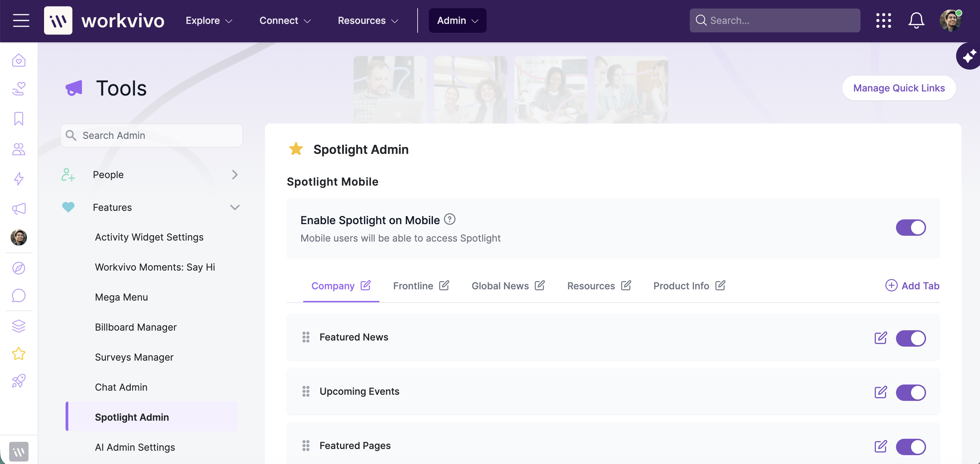Viewport: 980px width, 464px height.
Task: Switch to the Resources spotlight tab
Action: [591, 286]
